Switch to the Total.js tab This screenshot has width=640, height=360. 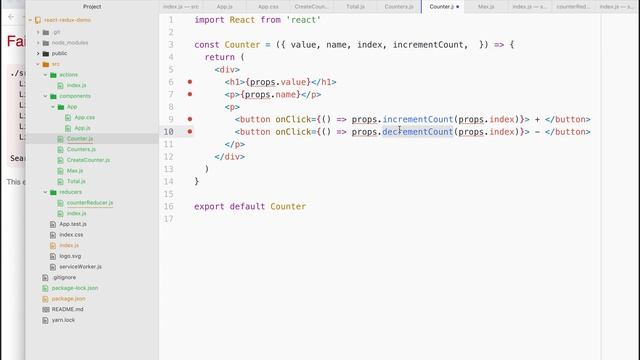355,7
